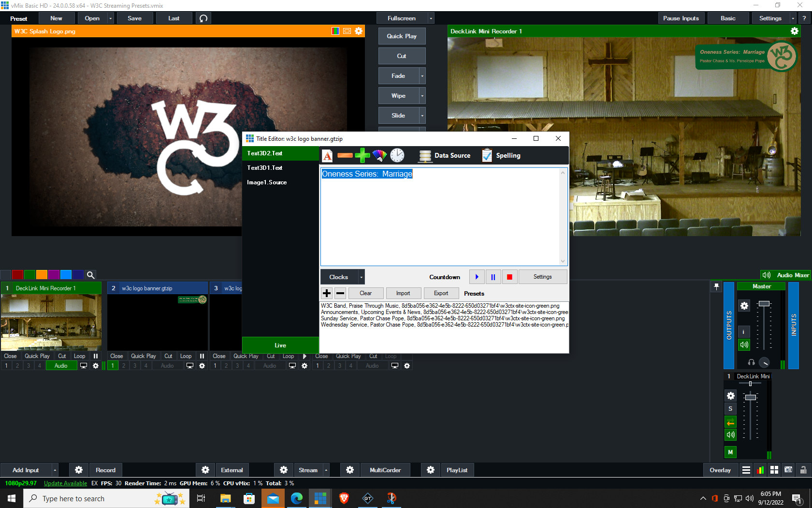Click the Cut transition button
The image size is (812, 508).
[x=402, y=56]
